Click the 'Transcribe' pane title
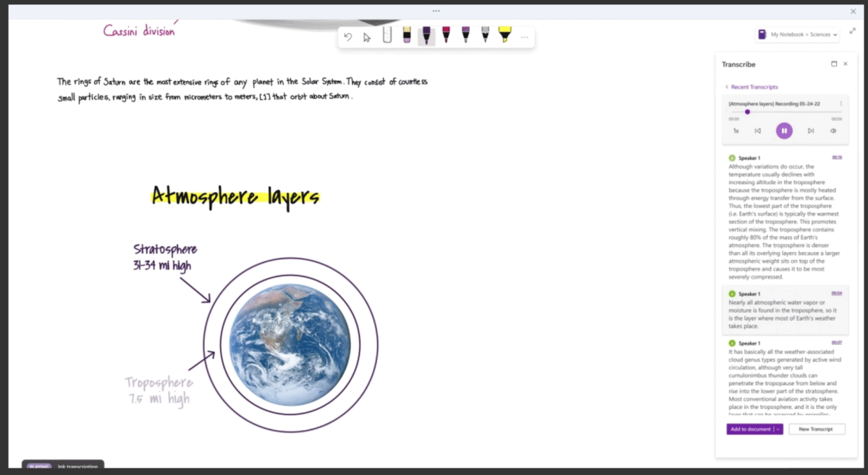 tap(738, 64)
